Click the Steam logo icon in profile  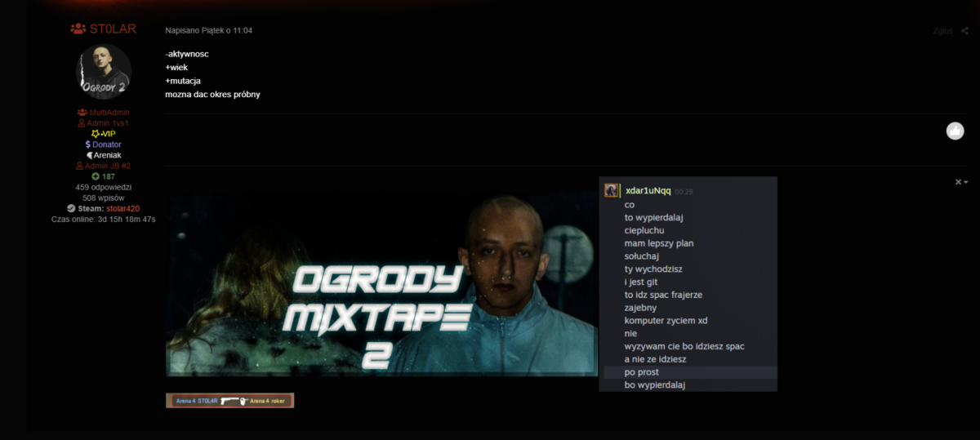pyautogui.click(x=71, y=208)
